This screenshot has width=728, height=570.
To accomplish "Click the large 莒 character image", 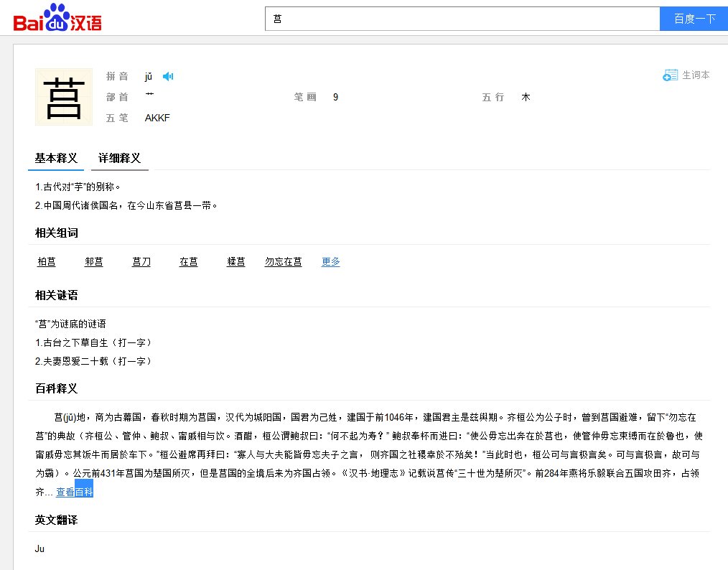I will [x=63, y=97].
